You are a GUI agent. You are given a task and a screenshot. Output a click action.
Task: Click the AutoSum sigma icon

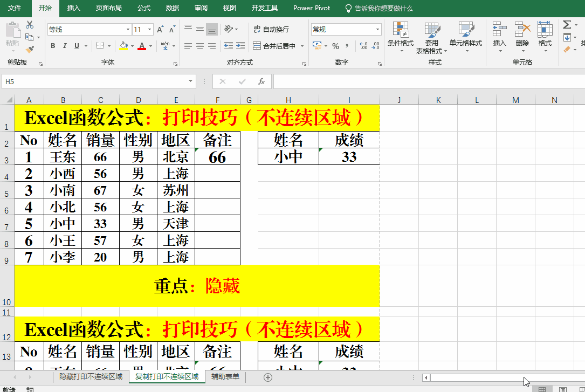(x=567, y=25)
